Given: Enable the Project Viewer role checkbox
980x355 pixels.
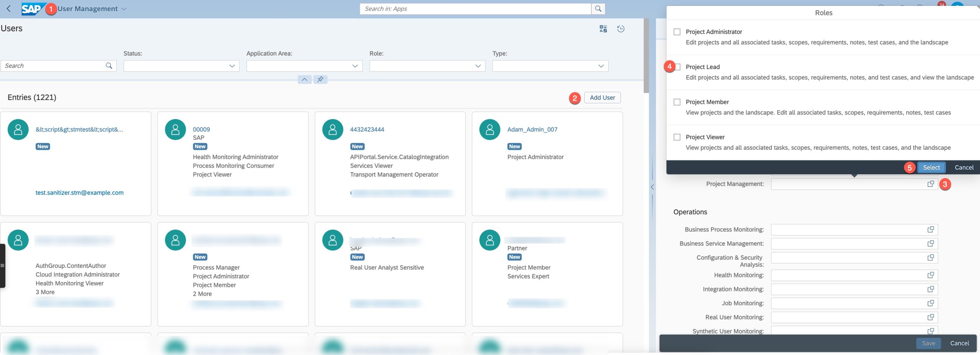Looking at the screenshot, I should point(677,137).
